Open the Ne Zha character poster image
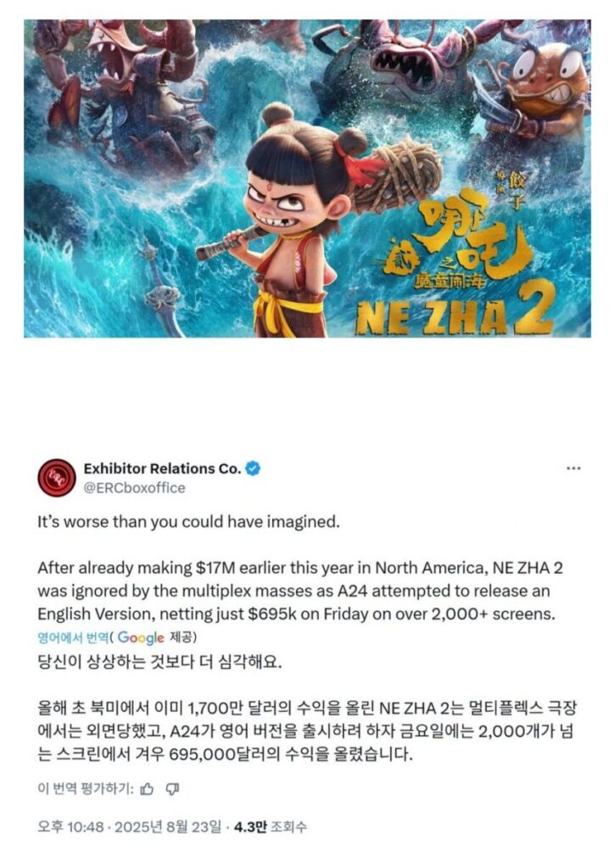615x868 pixels. [307, 178]
